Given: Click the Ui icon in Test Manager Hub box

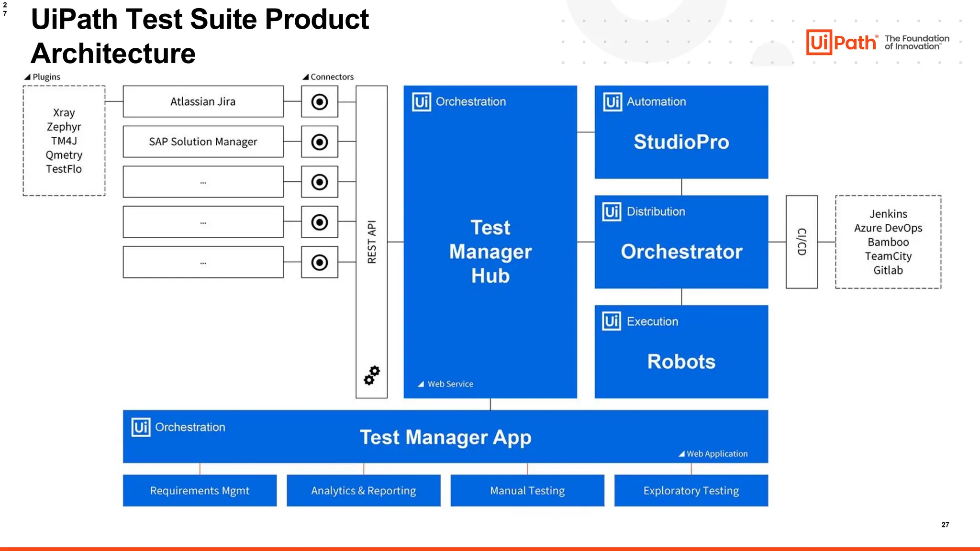Looking at the screenshot, I should point(422,102).
